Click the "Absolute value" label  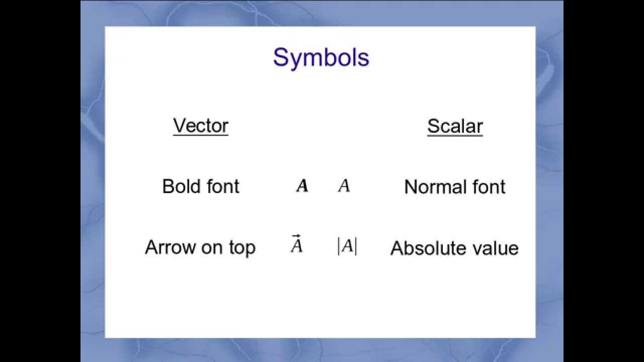pos(454,248)
